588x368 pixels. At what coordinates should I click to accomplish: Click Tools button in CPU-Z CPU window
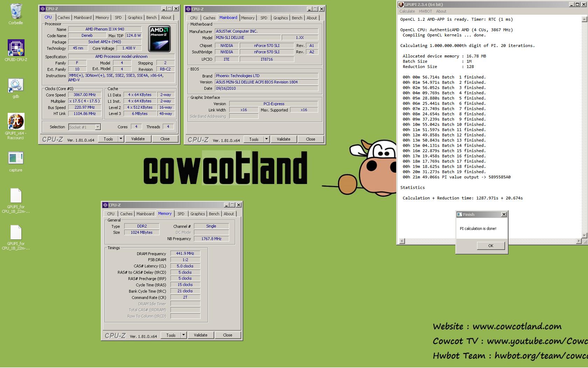[x=108, y=139]
